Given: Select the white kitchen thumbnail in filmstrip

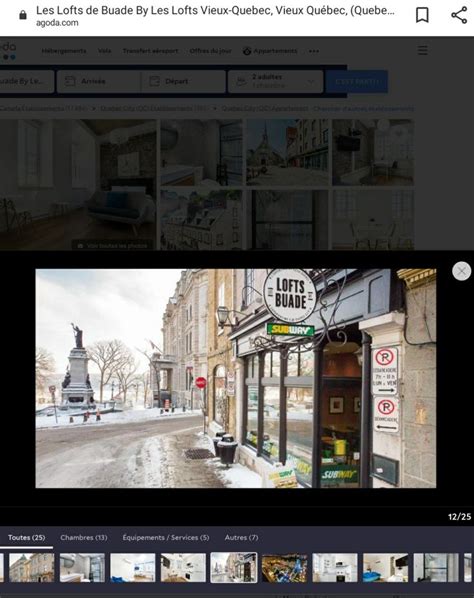Looking at the screenshot, I should tap(335, 568).
